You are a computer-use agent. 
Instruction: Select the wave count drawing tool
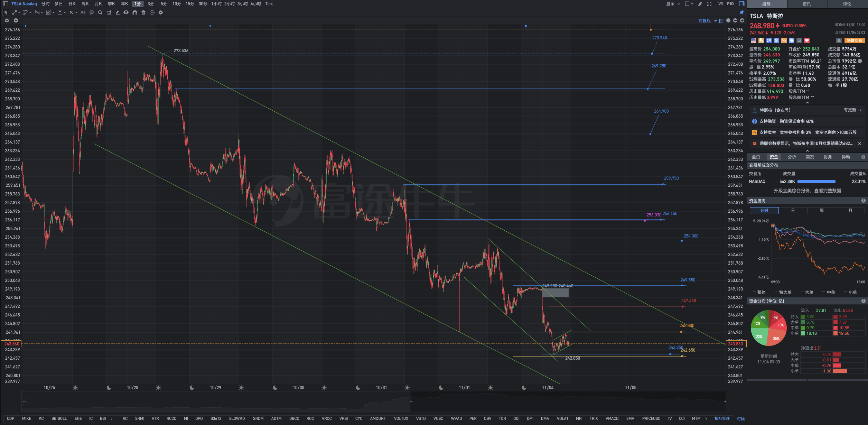point(37,12)
